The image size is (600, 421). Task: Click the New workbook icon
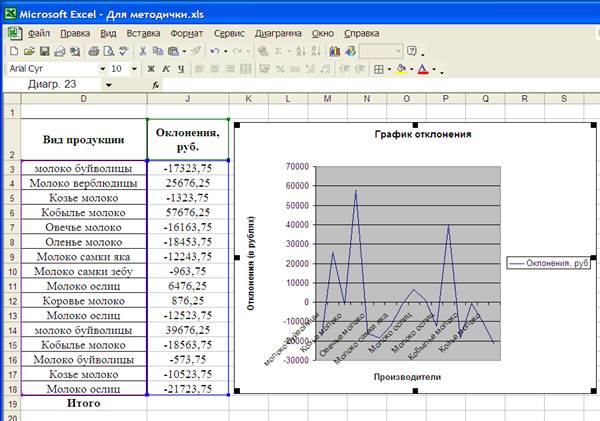14,51
